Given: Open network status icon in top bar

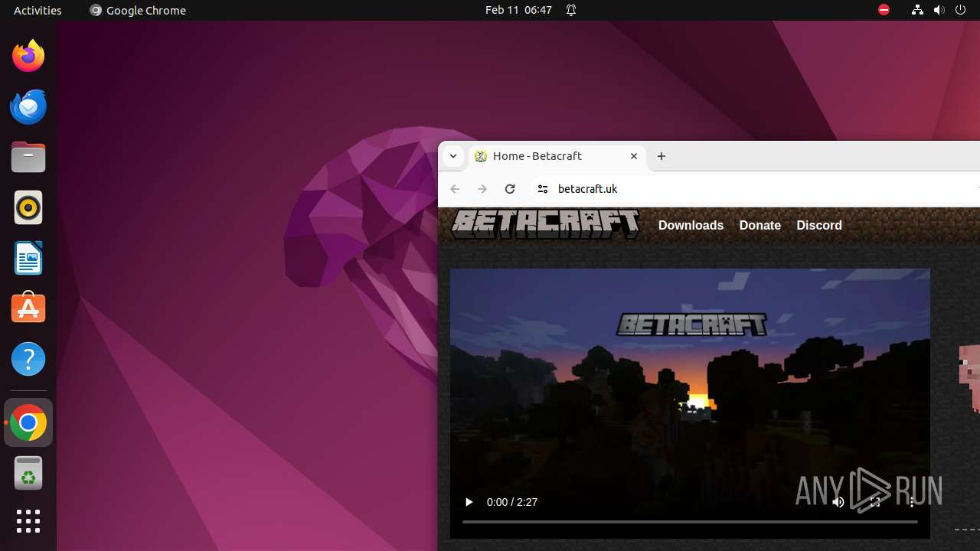Looking at the screenshot, I should coord(917,10).
